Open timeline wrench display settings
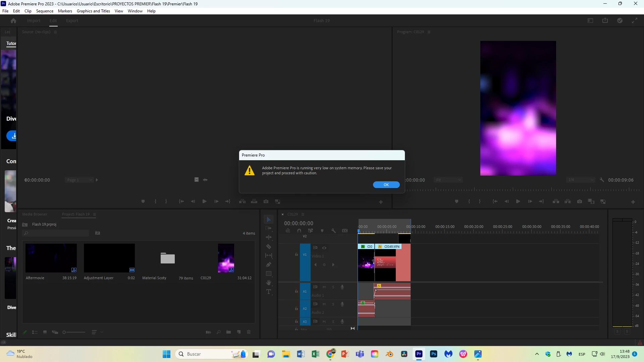 click(333, 231)
